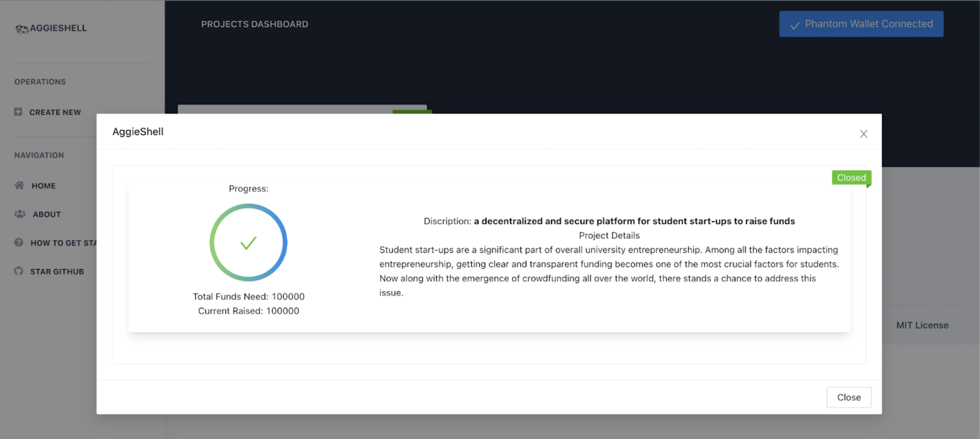Image resolution: width=980 pixels, height=439 pixels.
Task: Click the MIT License link
Action: [x=922, y=325]
